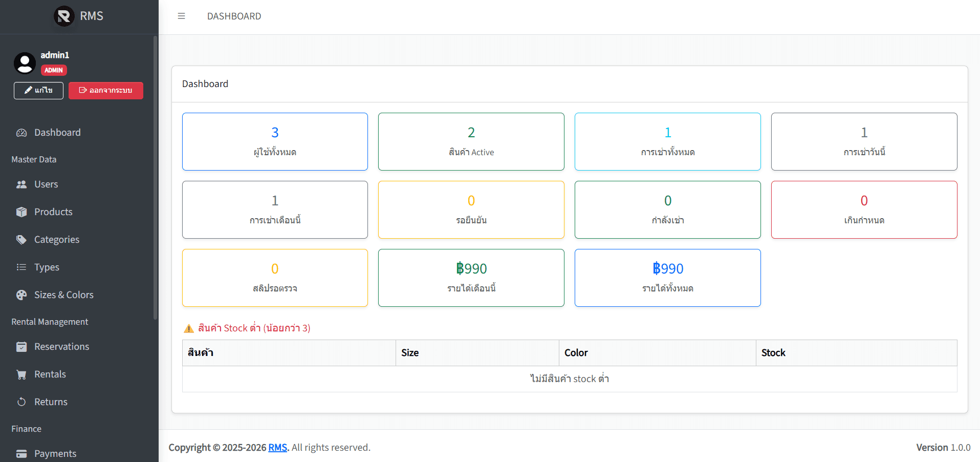Click the รายได้ทั้งหมด revenue card
This screenshot has width=980, height=462.
668,278
